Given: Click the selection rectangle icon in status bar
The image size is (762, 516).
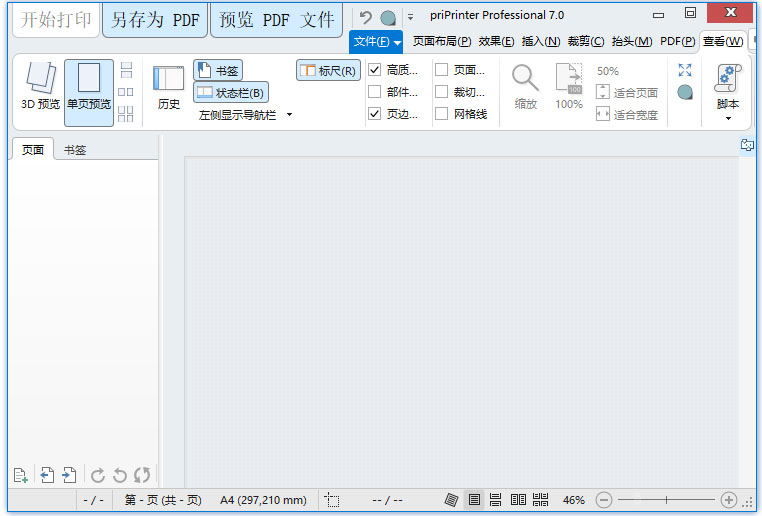Looking at the screenshot, I should (332, 499).
